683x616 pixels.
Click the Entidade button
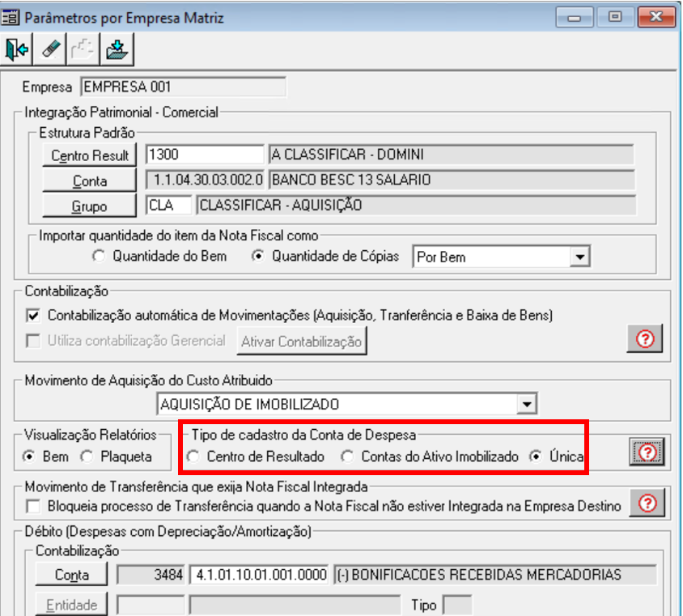[71, 605]
